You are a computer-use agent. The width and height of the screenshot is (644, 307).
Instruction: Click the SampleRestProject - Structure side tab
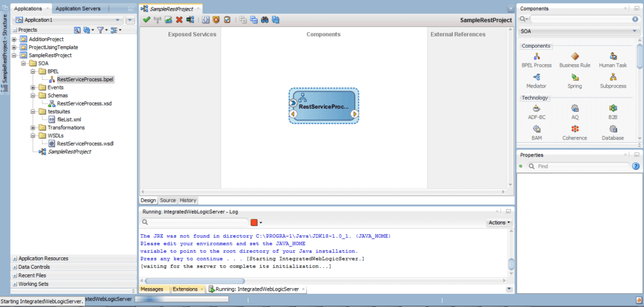[5, 52]
